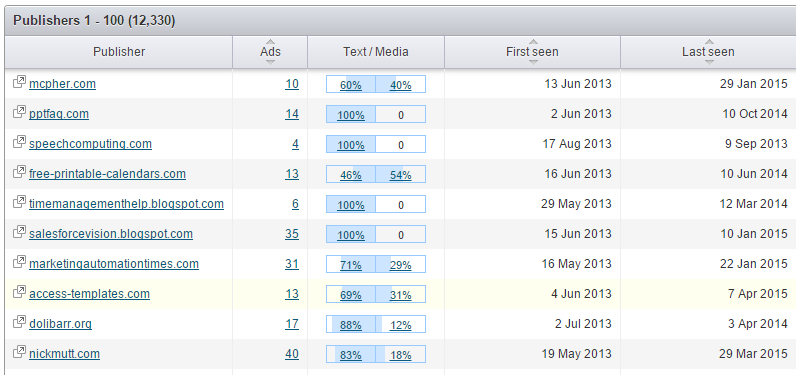796x375 pixels.
Task: Open speechcomputing.com external site icon
Action: click(19, 142)
